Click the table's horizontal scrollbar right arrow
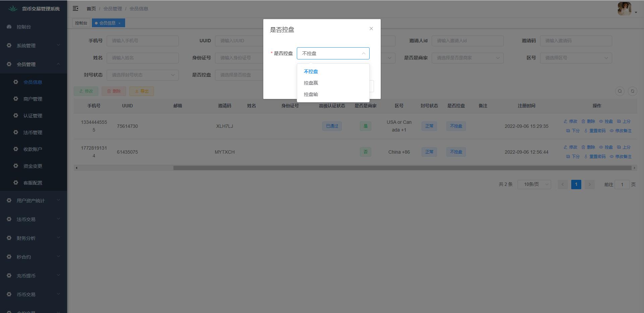Viewport: 644px width, 313px height. [x=634, y=168]
